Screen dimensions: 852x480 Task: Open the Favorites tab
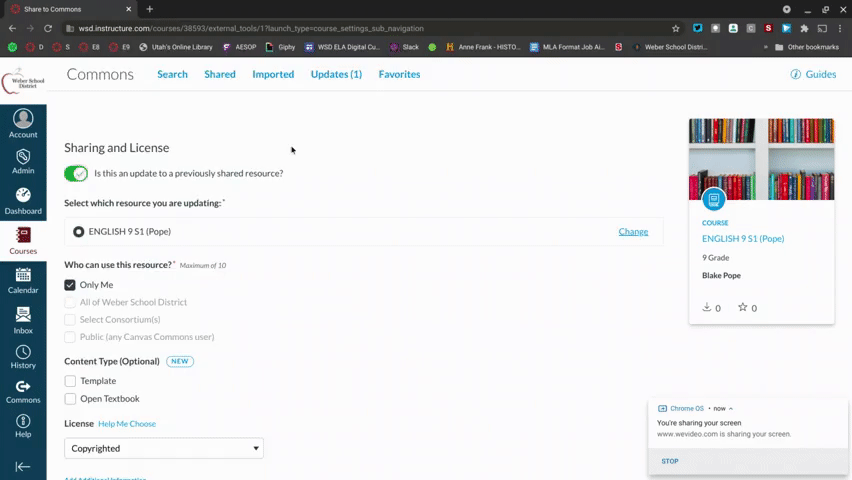pos(399,74)
